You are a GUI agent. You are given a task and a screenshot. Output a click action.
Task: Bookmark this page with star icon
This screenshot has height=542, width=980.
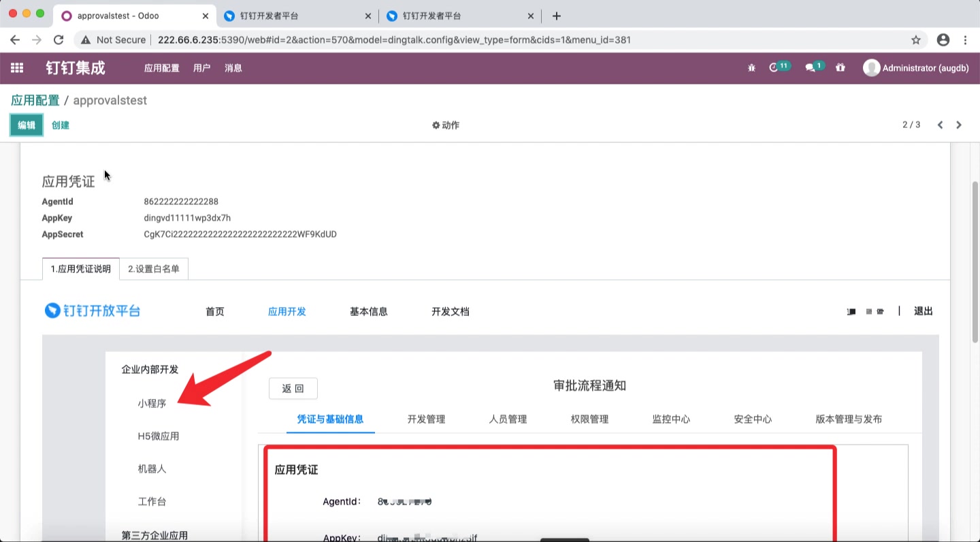916,40
